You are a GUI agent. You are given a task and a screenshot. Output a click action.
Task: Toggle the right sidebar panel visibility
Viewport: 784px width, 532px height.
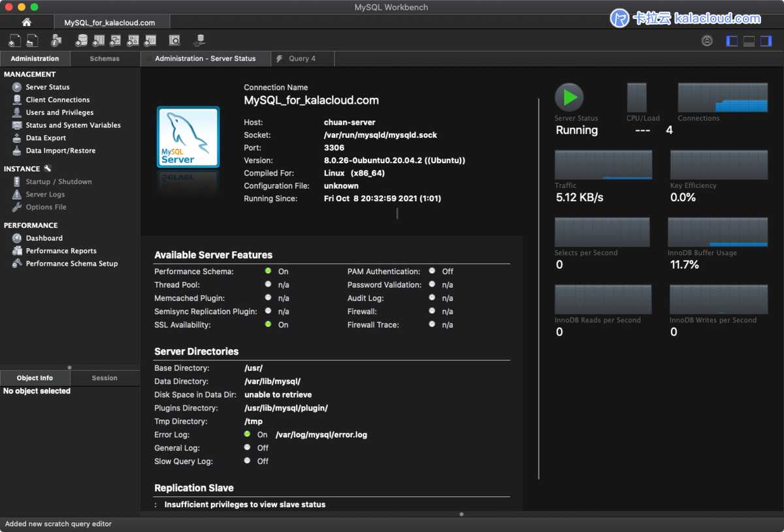pos(766,41)
